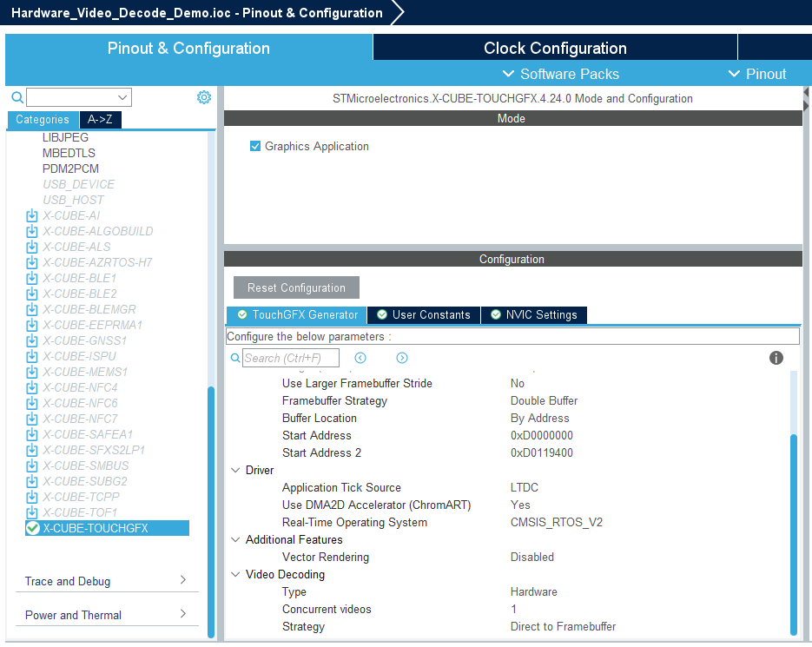Open the NVIC Settings tab
The height and width of the screenshot is (647, 812).
[534, 315]
